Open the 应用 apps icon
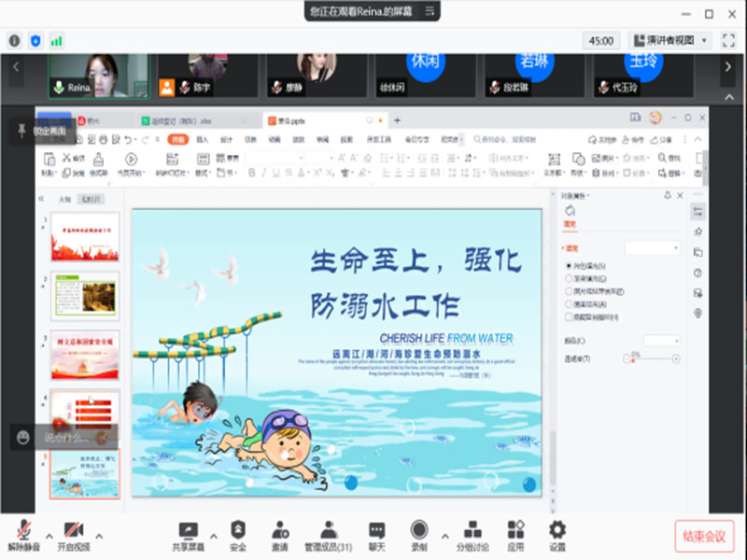The height and width of the screenshot is (560, 747). click(x=515, y=530)
